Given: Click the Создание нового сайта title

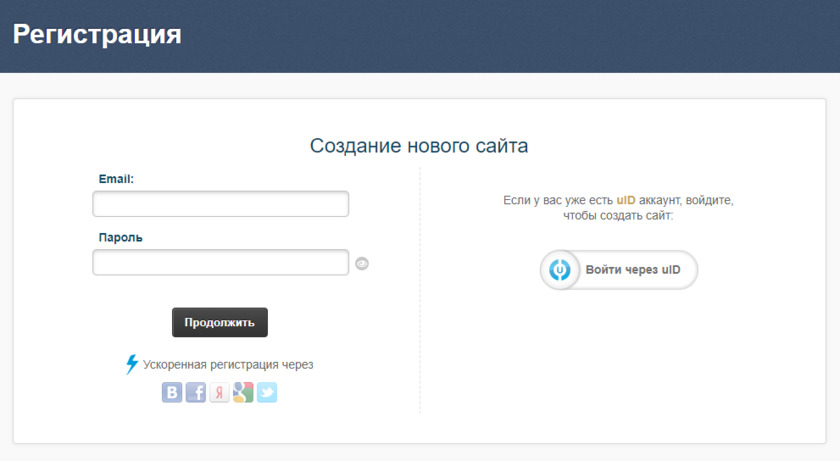Looking at the screenshot, I should point(419,146).
